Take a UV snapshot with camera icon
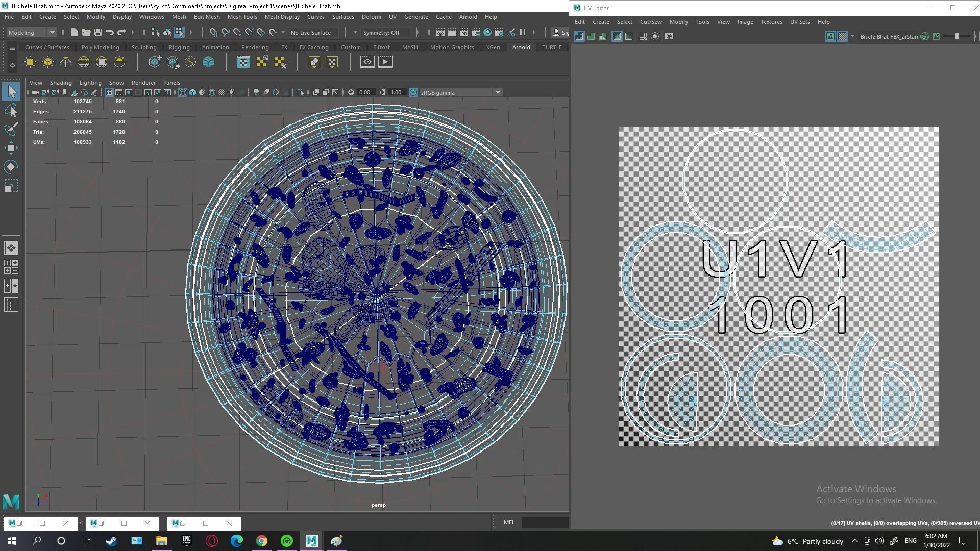The image size is (980, 551). 669,36
